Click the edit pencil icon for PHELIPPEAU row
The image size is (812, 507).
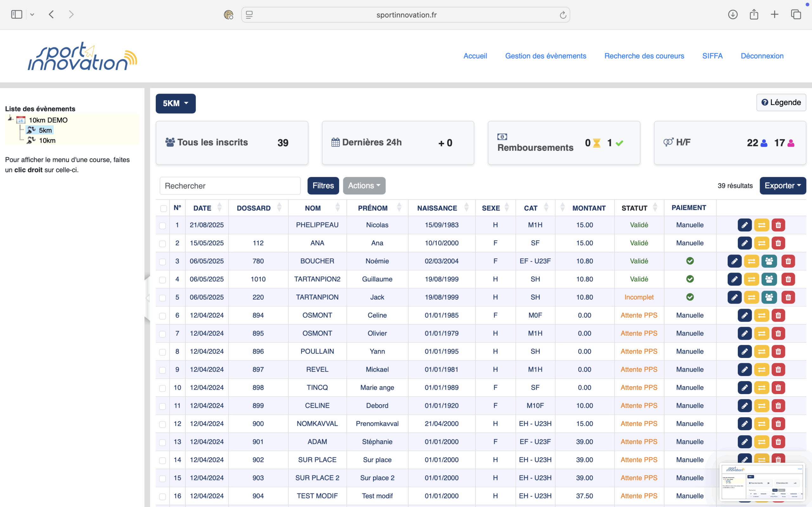pyautogui.click(x=744, y=225)
